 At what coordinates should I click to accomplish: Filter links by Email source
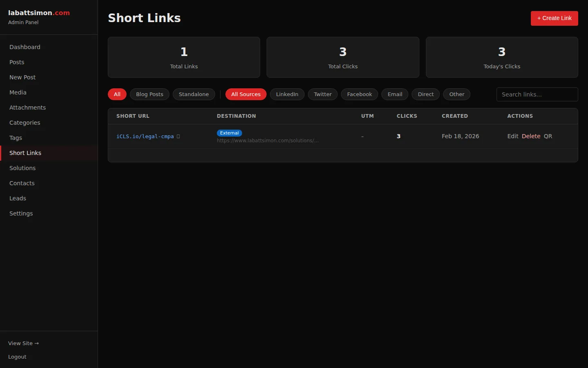[x=394, y=94]
